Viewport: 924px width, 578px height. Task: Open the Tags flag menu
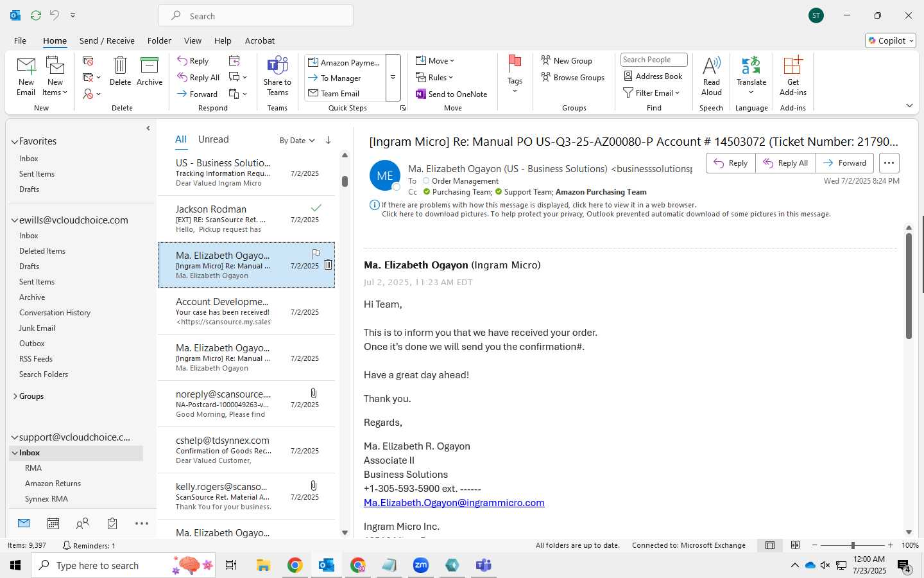[x=515, y=74]
